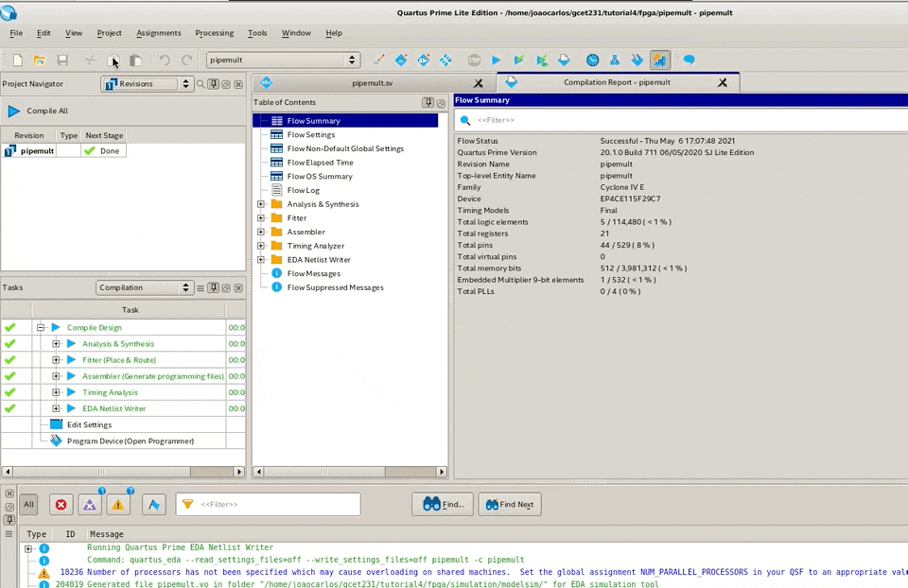Expand the Timing Analyzer report folder
Screen dimensions: 908x588
pos(261,246)
